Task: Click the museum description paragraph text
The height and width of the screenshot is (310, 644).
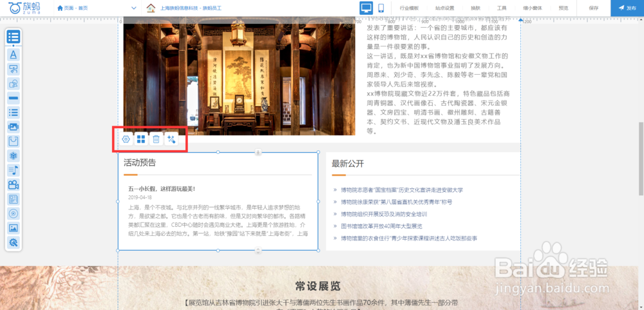Action: coord(438,76)
